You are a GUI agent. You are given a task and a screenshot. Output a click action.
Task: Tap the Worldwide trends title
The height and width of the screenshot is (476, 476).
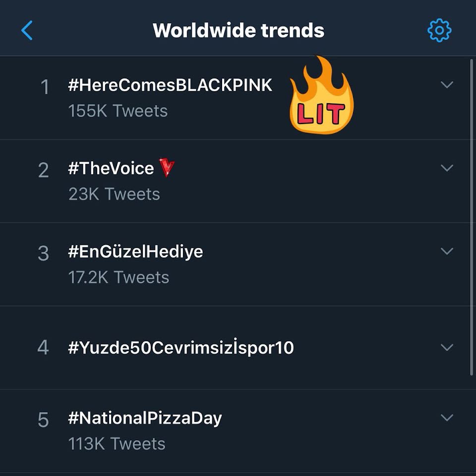[x=238, y=31]
